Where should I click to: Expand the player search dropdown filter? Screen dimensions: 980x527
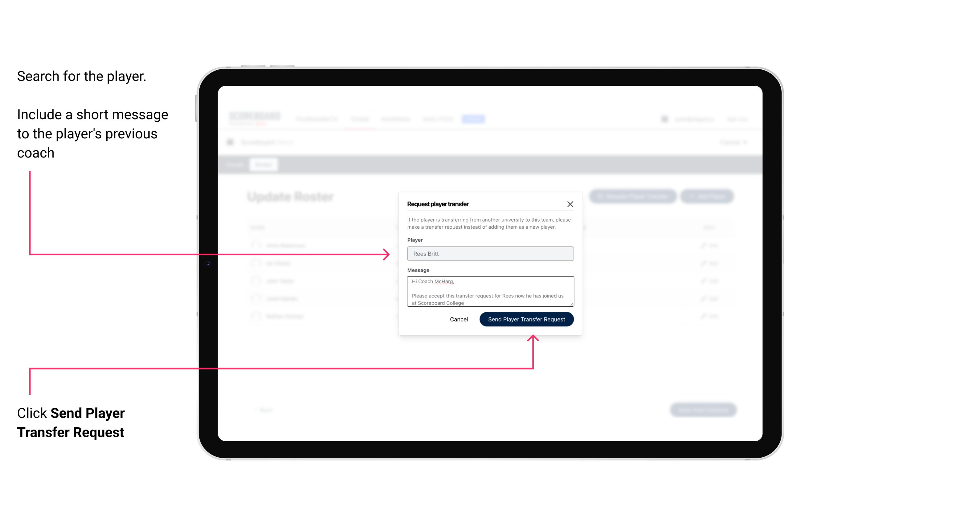[489, 254]
